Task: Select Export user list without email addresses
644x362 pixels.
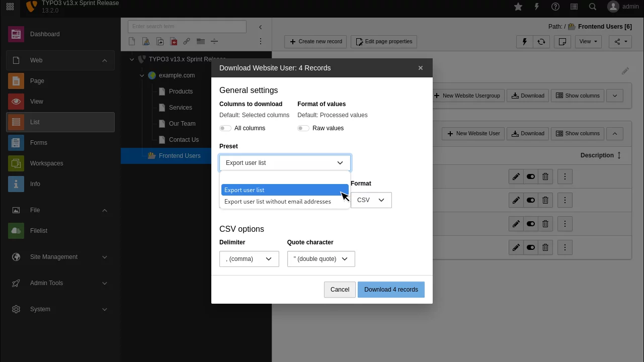Action: 278,202
